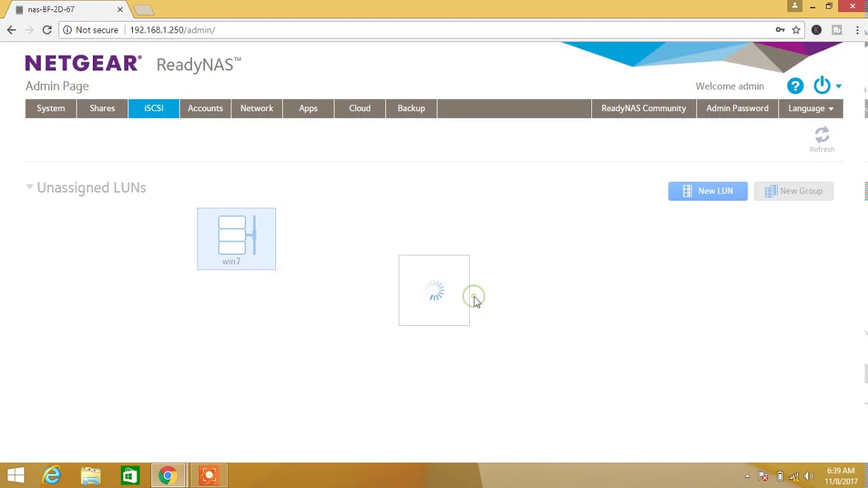Create a New LUN
This screenshot has height=488, width=868.
click(707, 191)
